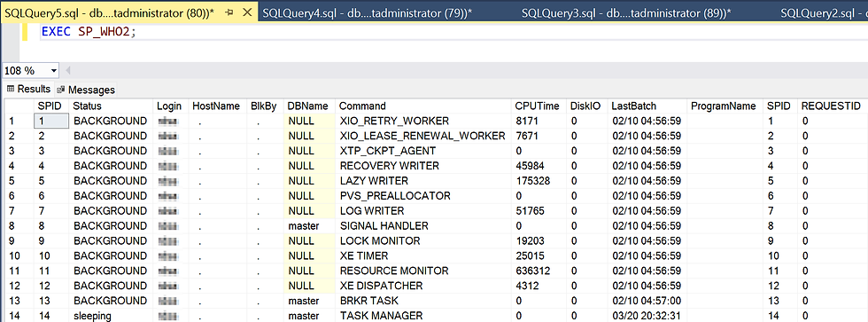Click the LastBatch value 02/10 04:57:00
This screenshot has width=868, height=322.
647,301
